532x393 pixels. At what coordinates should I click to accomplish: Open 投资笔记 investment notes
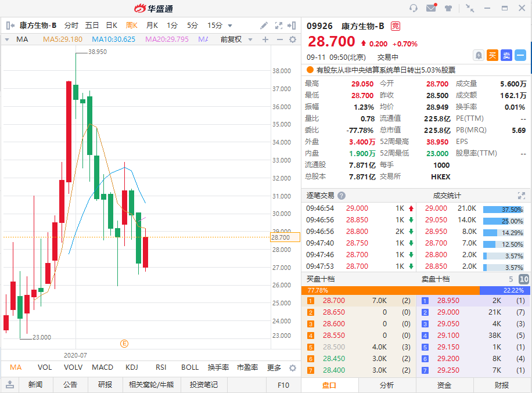(204, 384)
